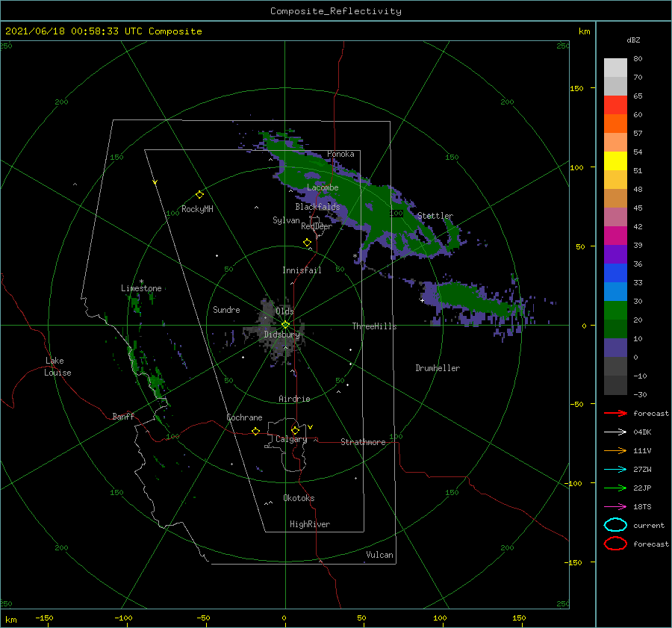Image resolution: width=672 pixels, height=628 pixels.
Task: Select the 36 dBZ purple color swatch
Action: point(615,254)
